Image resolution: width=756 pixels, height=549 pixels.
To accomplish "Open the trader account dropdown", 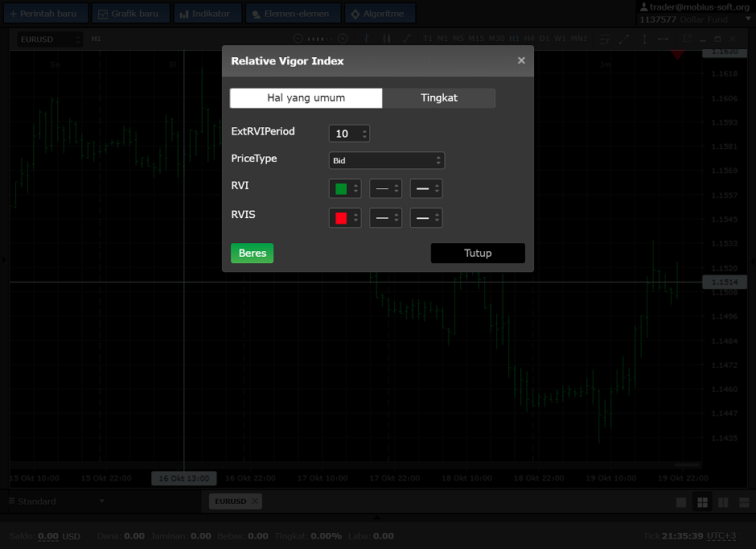I will (748, 19).
